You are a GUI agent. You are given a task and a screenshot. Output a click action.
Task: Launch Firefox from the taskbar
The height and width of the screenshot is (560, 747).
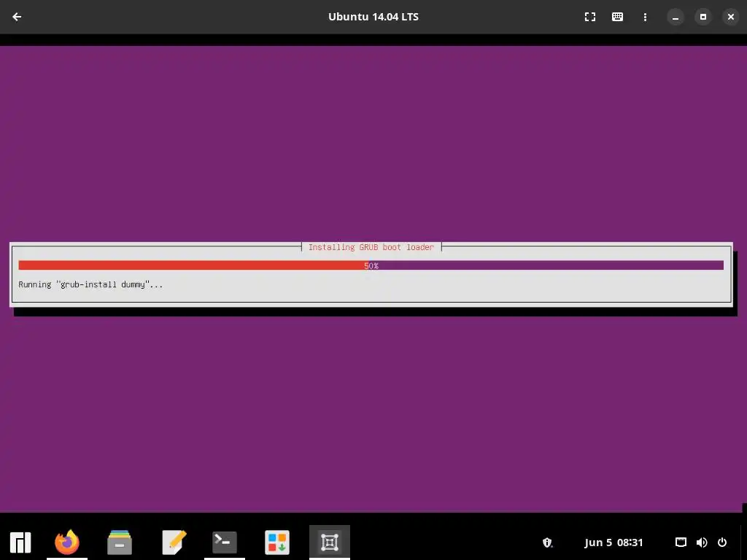(x=66, y=542)
